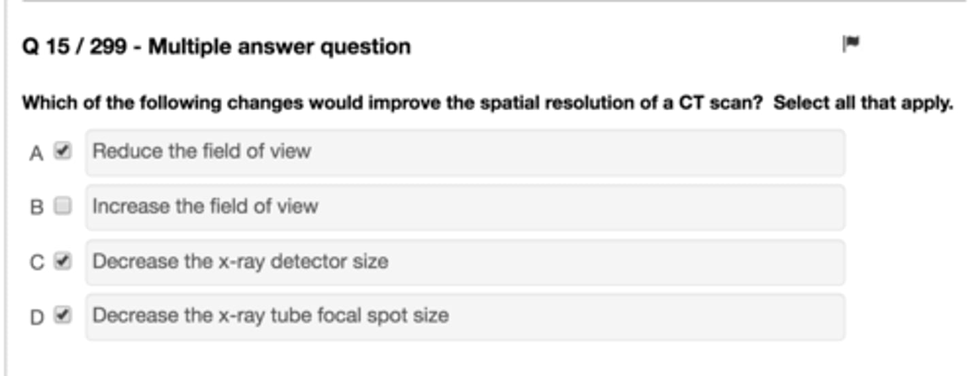Click the letter C option label
The width and height of the screenshot is (980, 376).
[x=36, y=263]
